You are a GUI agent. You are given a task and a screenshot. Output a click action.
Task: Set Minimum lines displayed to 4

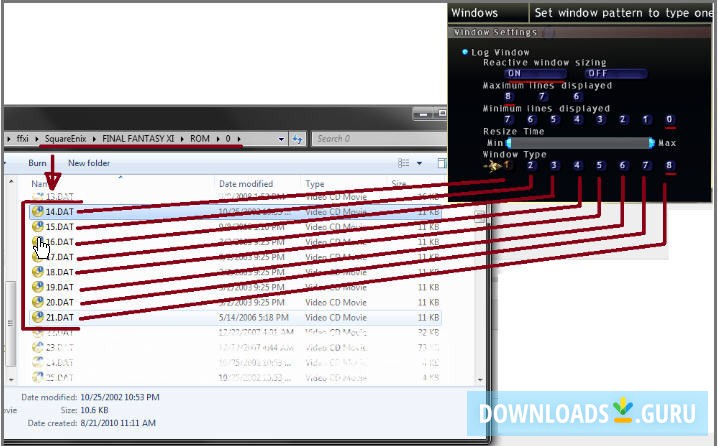coord(577,120)
